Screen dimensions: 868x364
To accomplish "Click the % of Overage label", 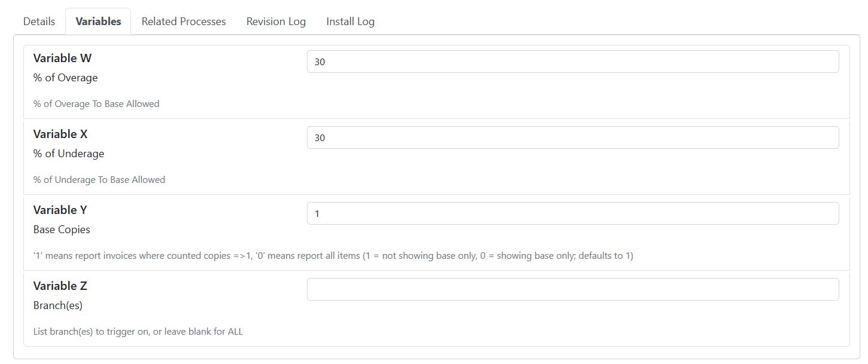I will point(65,78).
